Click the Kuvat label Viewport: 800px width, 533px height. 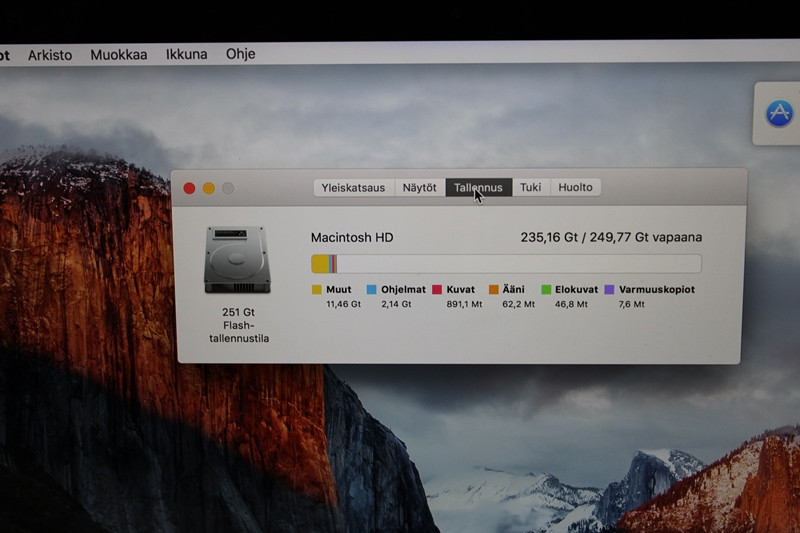461,290
